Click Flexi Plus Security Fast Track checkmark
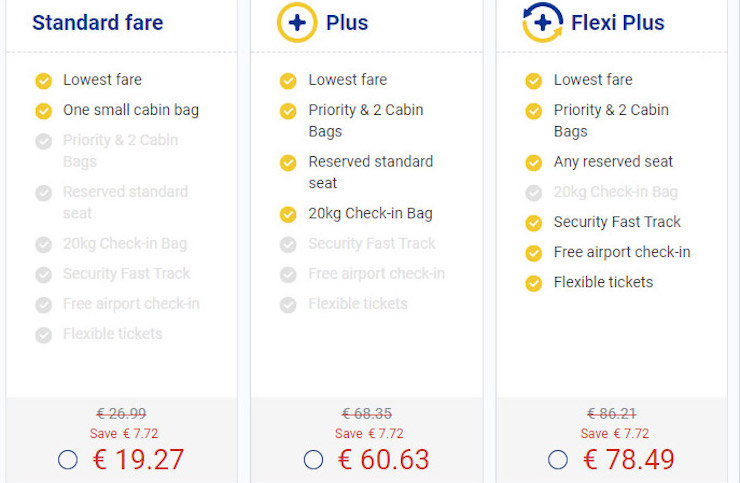Image resolution: width=740 pixels, height=483 pixels. (x=534, y=222)
